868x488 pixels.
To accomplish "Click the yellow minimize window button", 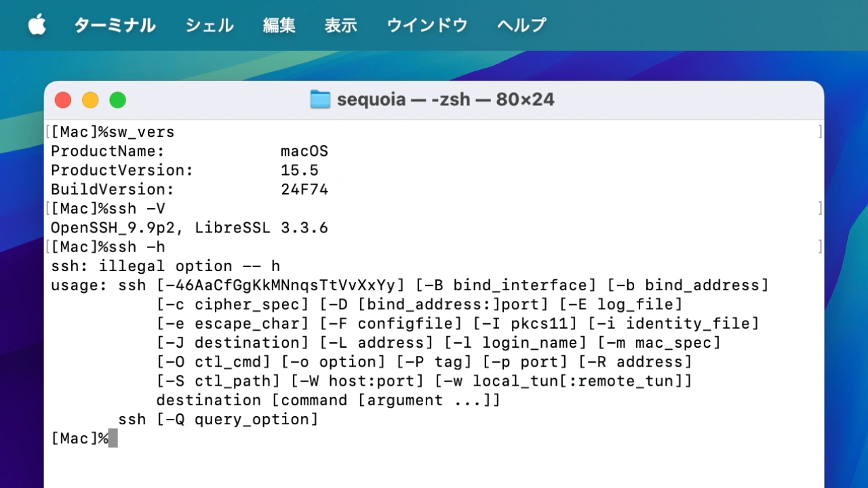I will 90,100.
